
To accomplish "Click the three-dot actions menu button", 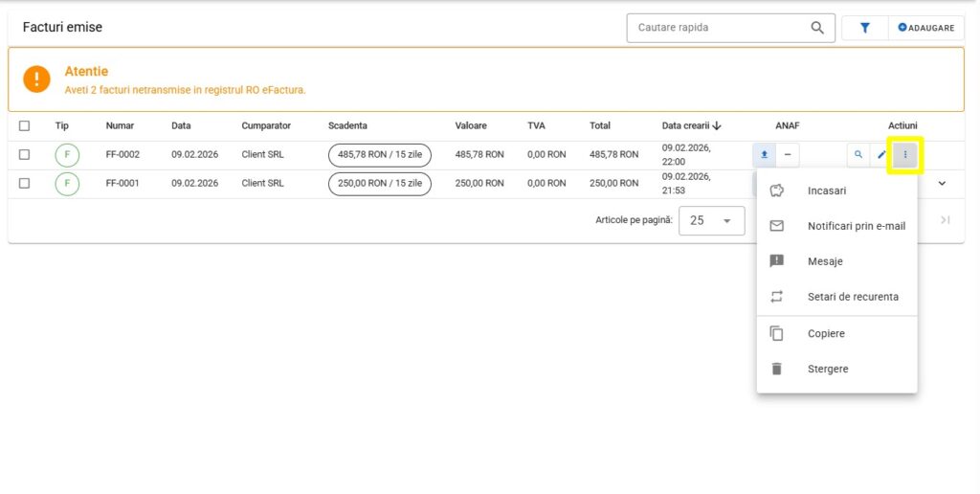I will click(904, 154).
